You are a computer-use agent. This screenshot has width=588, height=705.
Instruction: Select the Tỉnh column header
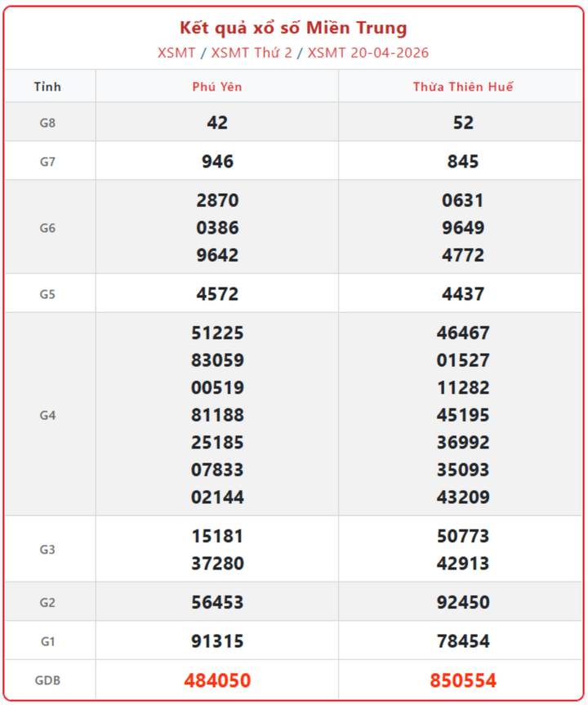coord(47,87)
